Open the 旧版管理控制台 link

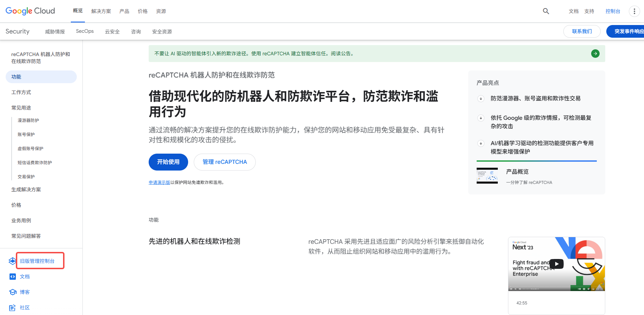[x=37, y=261]
